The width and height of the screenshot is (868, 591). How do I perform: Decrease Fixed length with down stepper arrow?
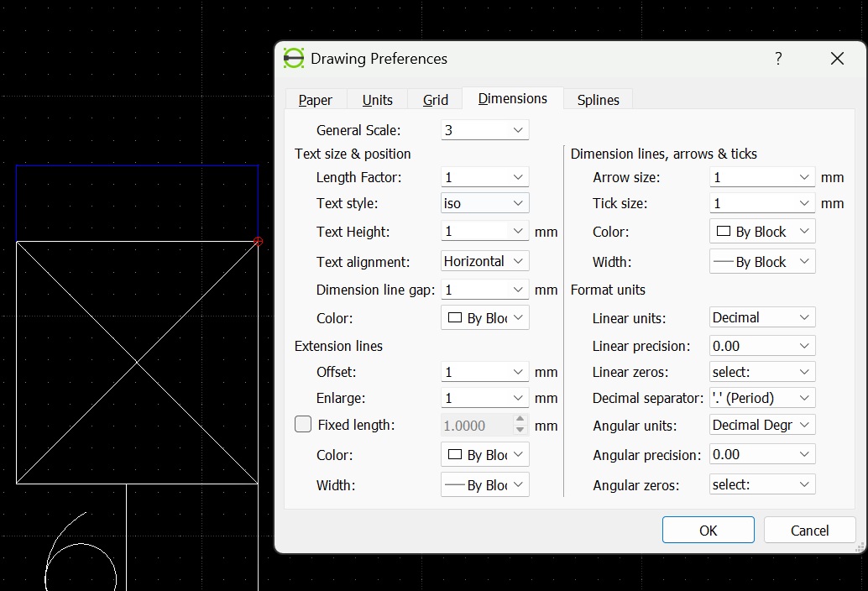(x=520, y=430)
